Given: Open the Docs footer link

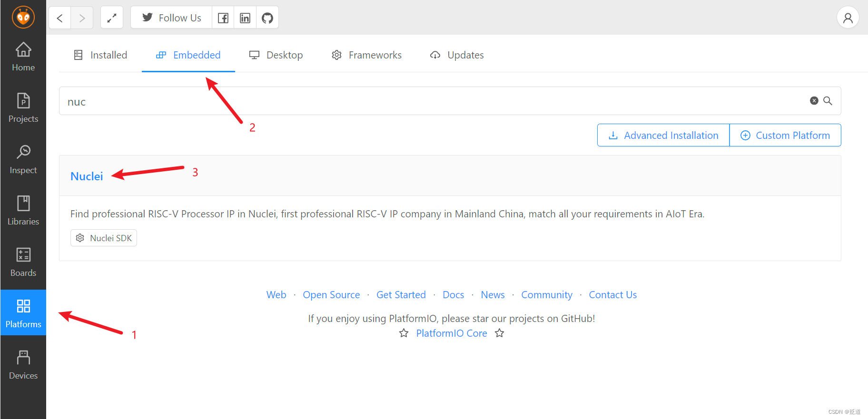Looking at the screenshot, I should (x=454, y=295).
